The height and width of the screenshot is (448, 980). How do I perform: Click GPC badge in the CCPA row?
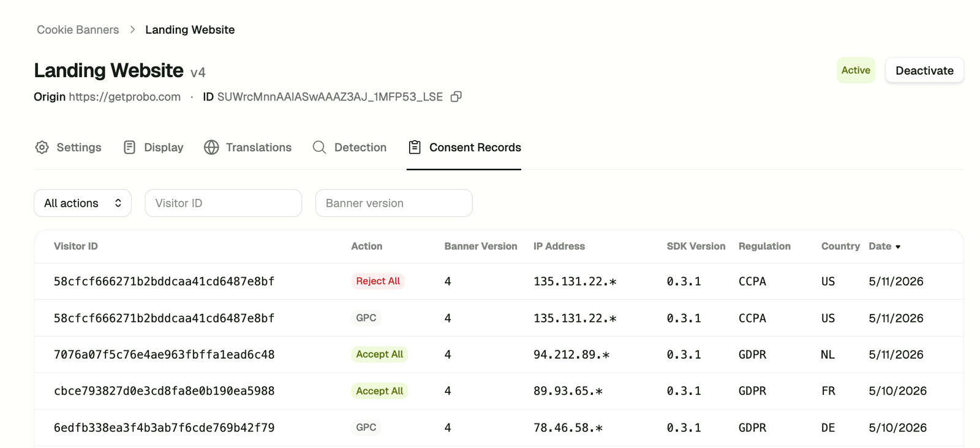pyautogui.click(x=366, y=318)
